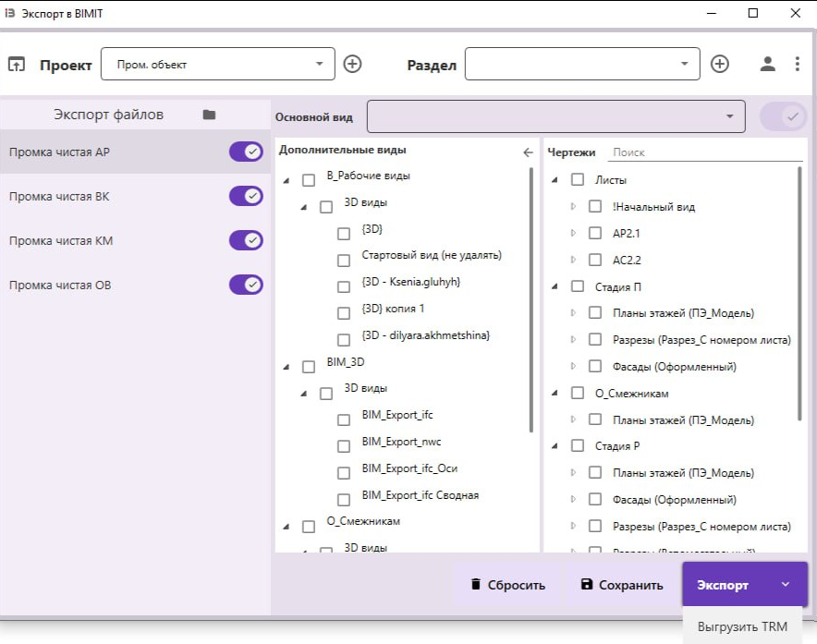
Task: Toggle Промка чистая АР switch
Action: (x=246, y=152)
